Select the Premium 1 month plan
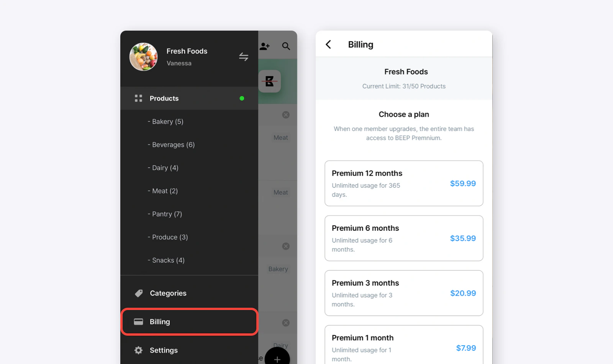Viewport: 613px width, 364px height. pos(404,344)
